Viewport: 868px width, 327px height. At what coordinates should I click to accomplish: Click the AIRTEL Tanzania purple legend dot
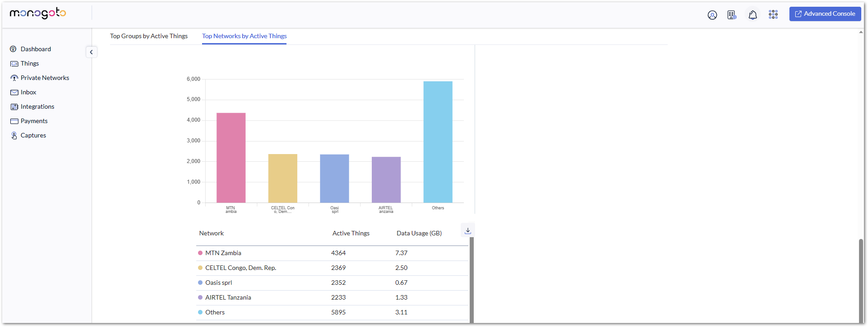click(200, 297)
